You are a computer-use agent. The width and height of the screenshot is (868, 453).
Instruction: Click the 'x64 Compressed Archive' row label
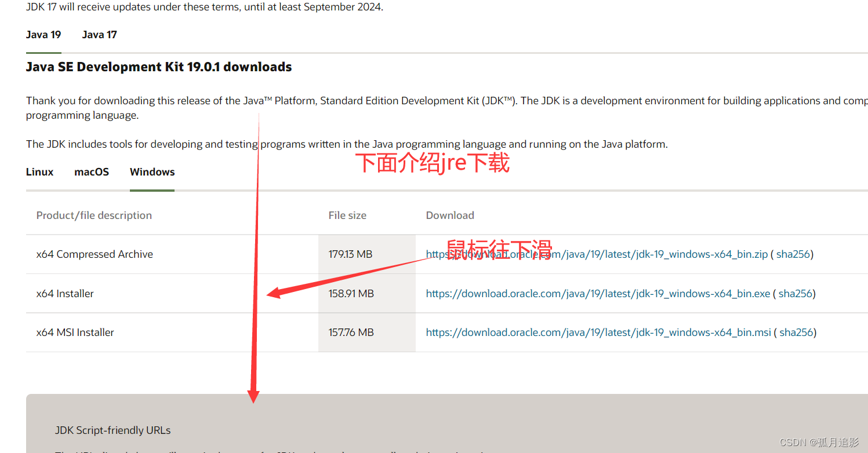(x=95, y=254)
